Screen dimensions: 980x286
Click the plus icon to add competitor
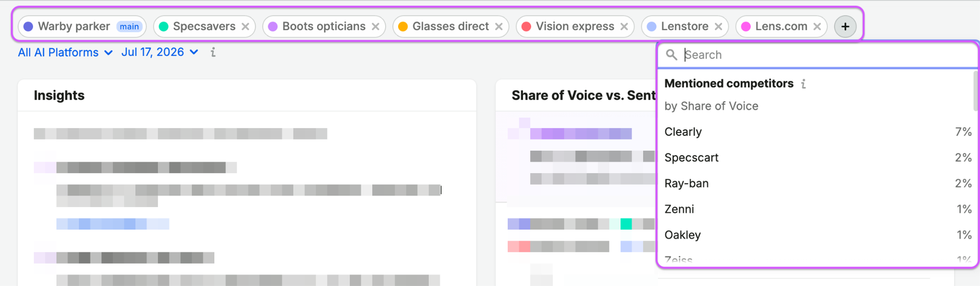coord(845,26)
